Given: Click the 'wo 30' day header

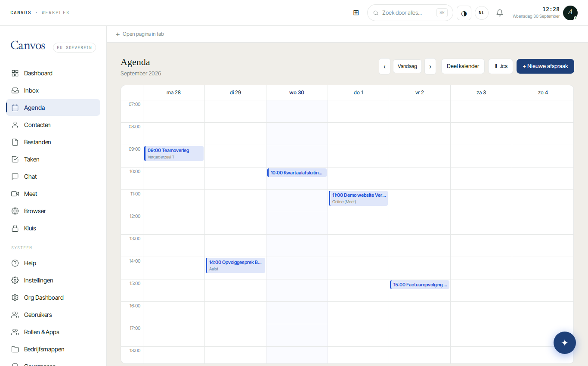Looking at the screenshot, I should point(297,93).
